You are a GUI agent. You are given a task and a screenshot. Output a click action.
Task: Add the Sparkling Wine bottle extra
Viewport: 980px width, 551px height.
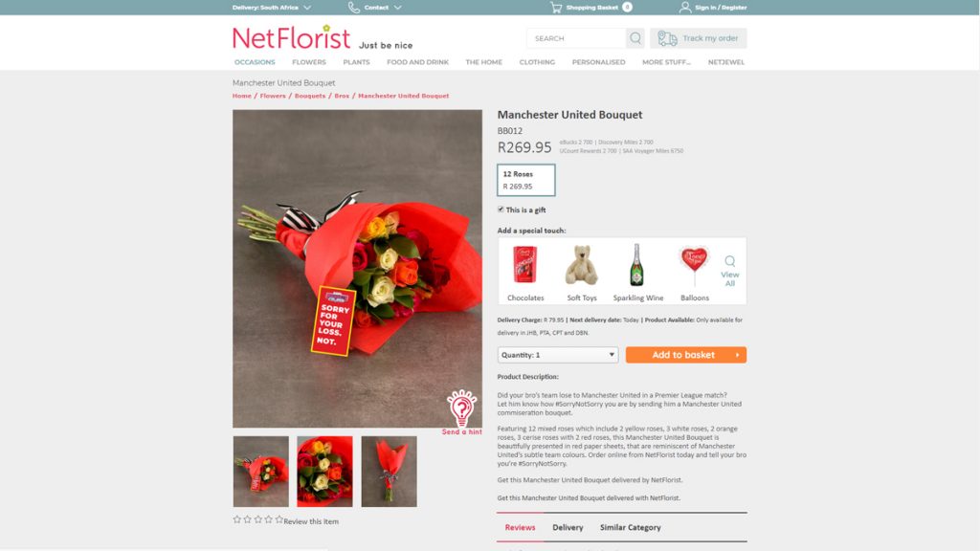637,272
